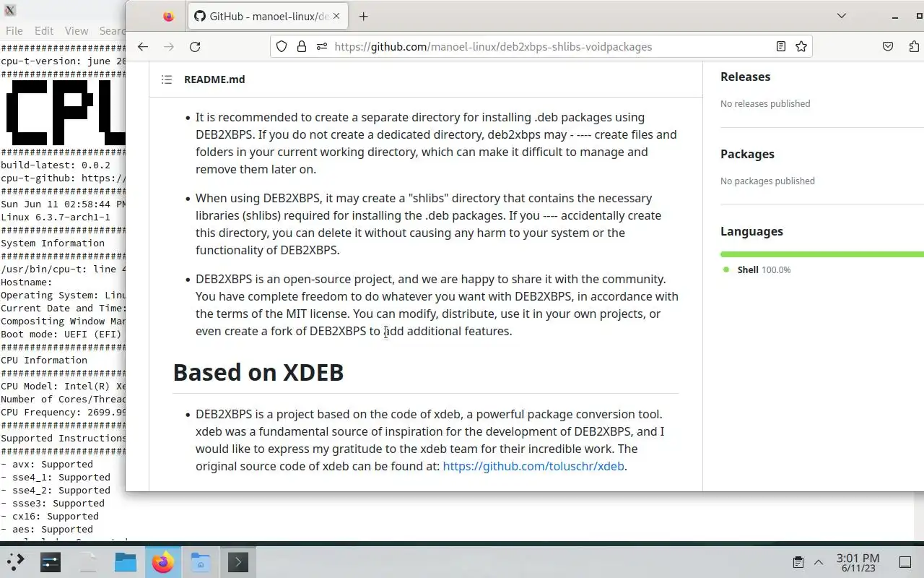The width and height of the screenshot is (924, 578).
Task: Open the application launcher in the taskbar
Action: [x=15, y=561]
